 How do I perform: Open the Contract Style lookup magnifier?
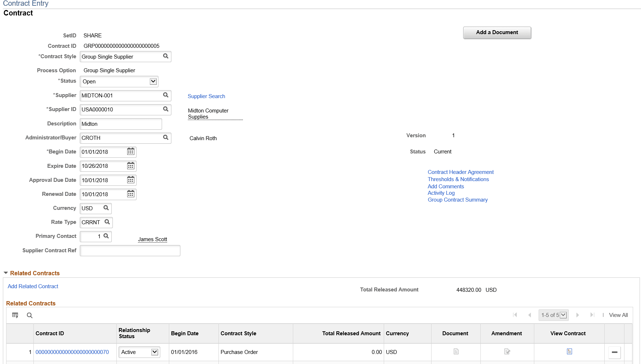166,56
